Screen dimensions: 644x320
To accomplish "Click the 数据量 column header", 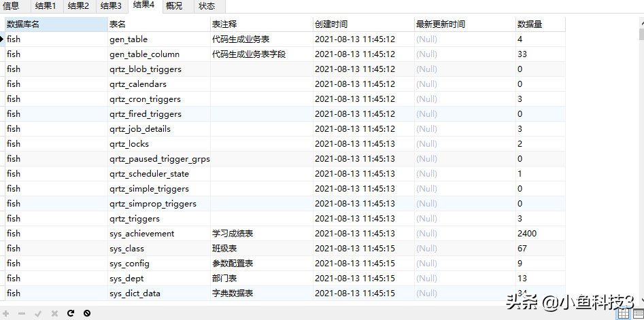I will tap(541, 24).
